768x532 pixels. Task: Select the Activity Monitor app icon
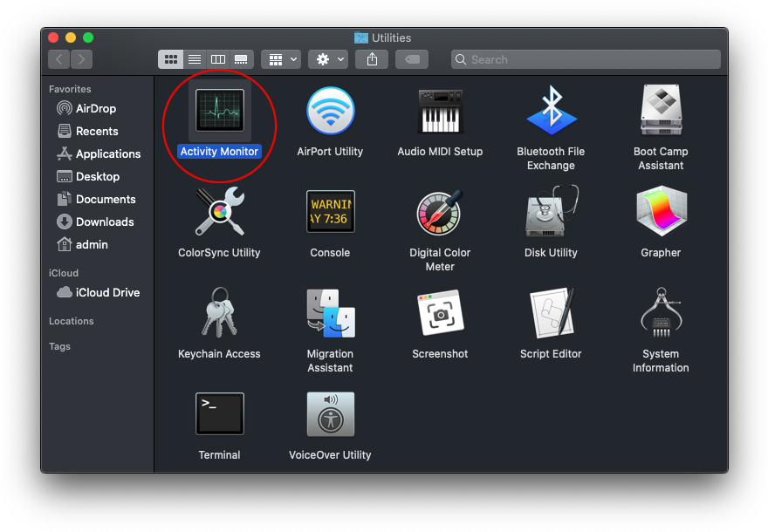tap(219, 111)
